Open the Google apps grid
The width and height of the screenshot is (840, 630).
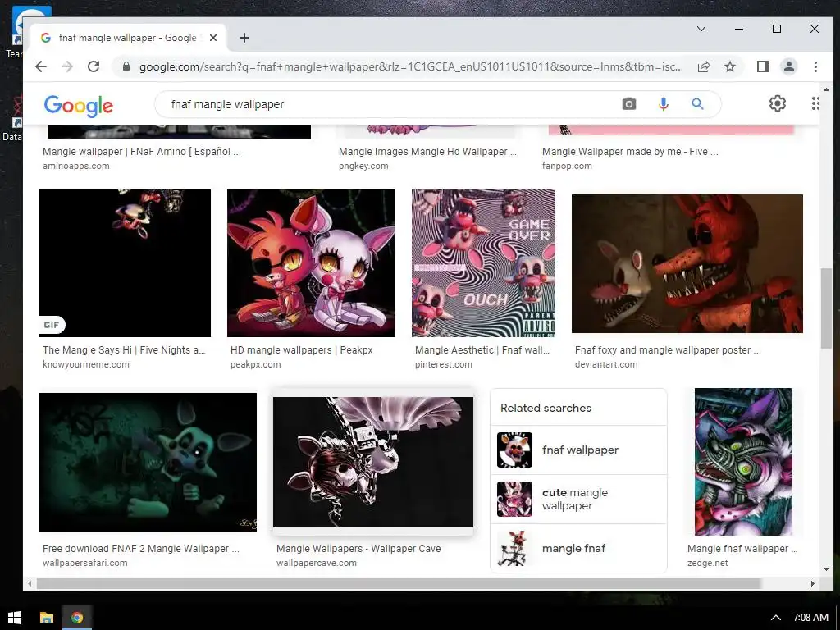click(x=815, y=103)
